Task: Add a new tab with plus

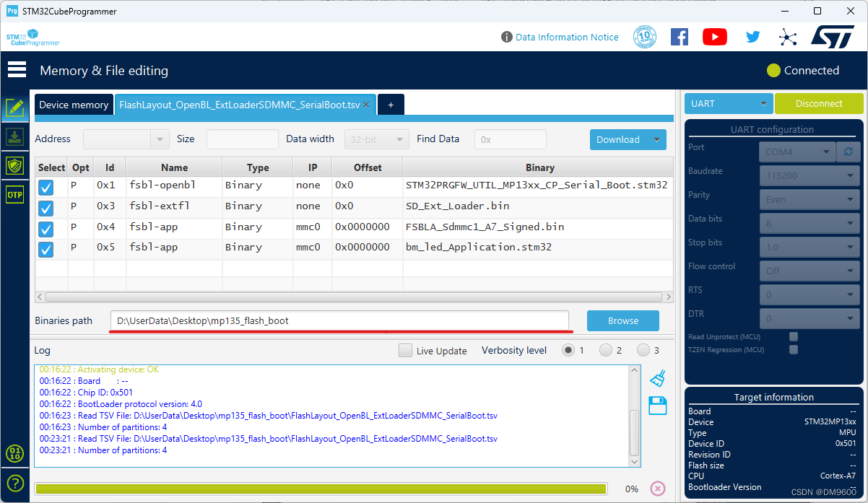Action: coord(391,105)
